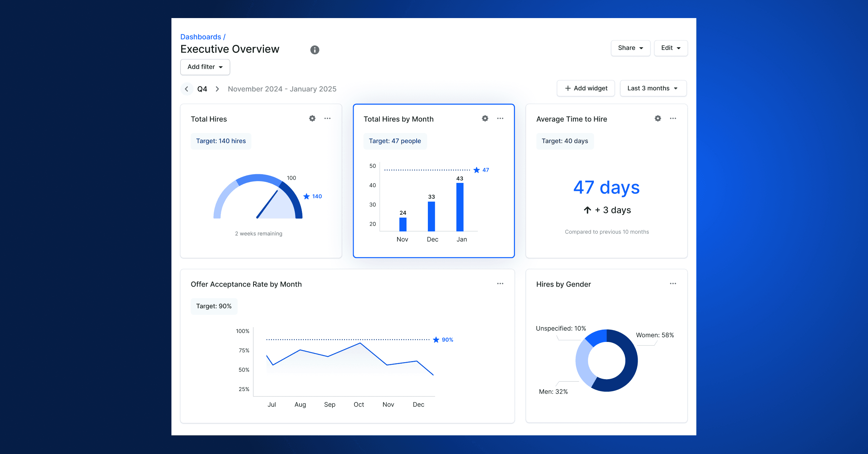
Task: Open more options for Offer Acceptance Rate widget
Action: tap(500, 284)
